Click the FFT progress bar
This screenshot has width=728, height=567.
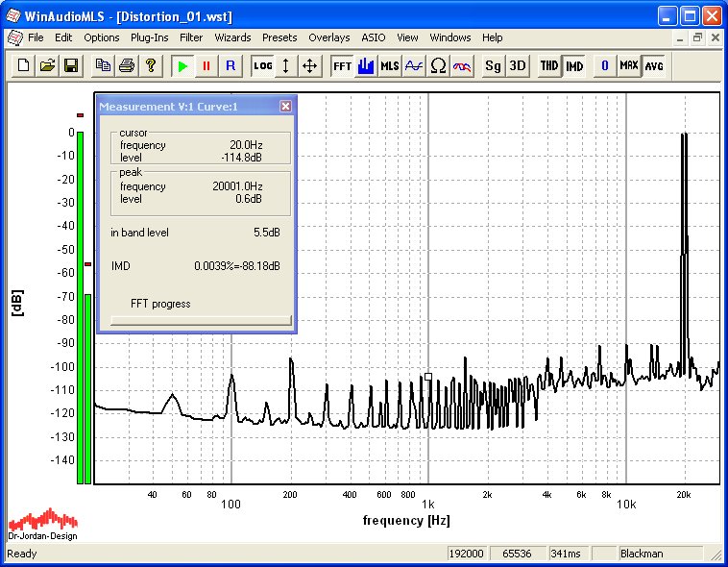201,320
